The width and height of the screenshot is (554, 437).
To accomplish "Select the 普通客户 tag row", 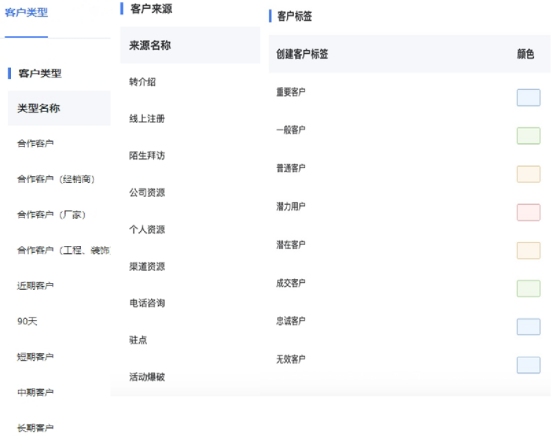I will click(409, 168).
